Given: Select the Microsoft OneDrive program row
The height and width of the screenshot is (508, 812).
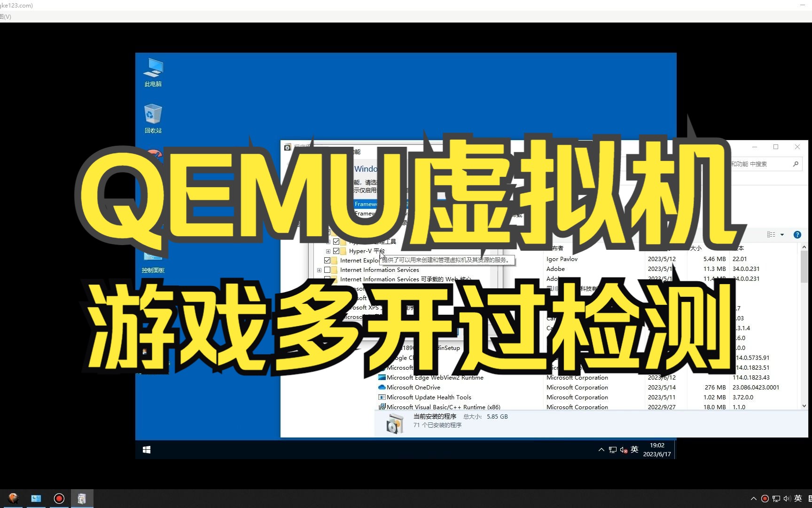Looking at the screenshot, I should pyautogui.click(x=587, y=388).
